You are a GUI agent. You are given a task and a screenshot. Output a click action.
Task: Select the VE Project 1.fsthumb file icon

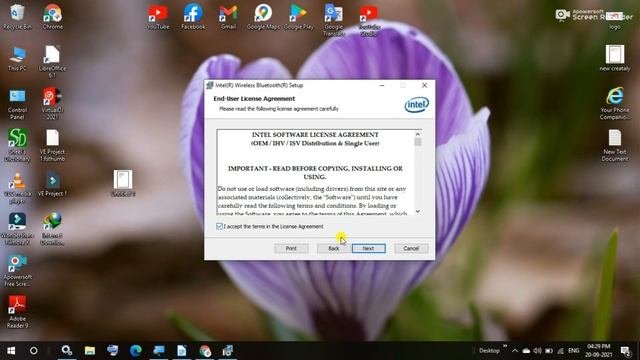[52, 145]
